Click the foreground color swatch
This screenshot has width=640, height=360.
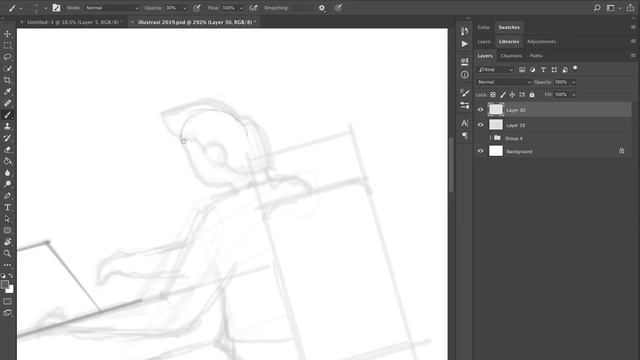5,284
